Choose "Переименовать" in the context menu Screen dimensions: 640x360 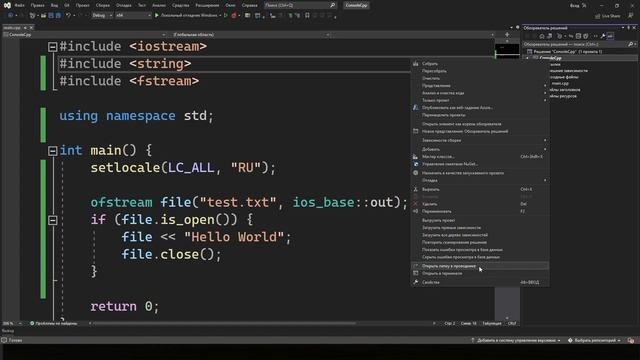(x=480, y=211)
